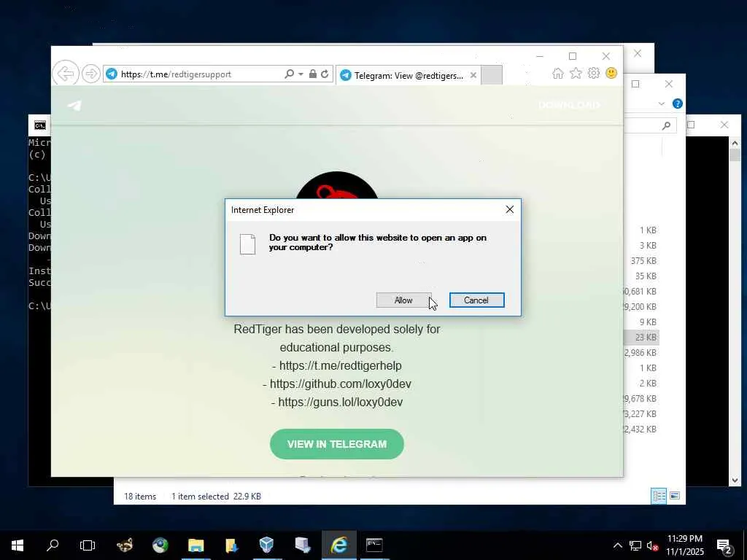747x560 pixels.
Task: Click the network status tray icon
Action: pos(635,545)
